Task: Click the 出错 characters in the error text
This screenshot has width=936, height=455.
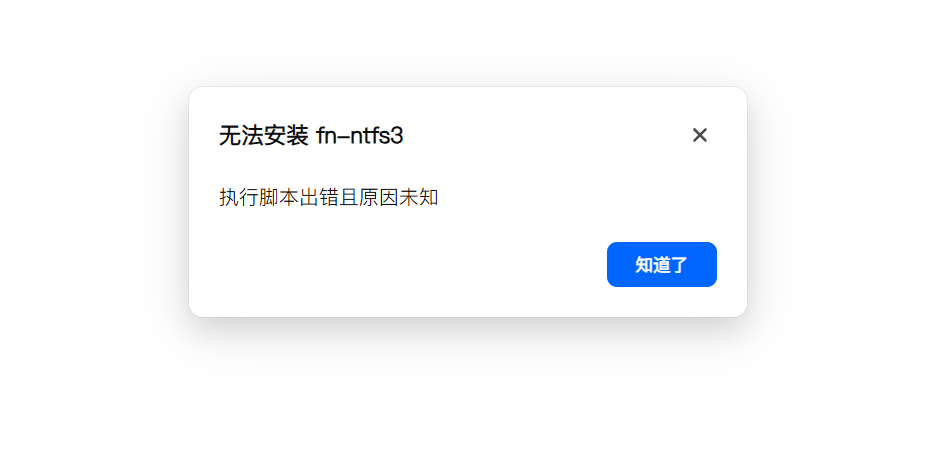Action: click(x=319, y=197)
